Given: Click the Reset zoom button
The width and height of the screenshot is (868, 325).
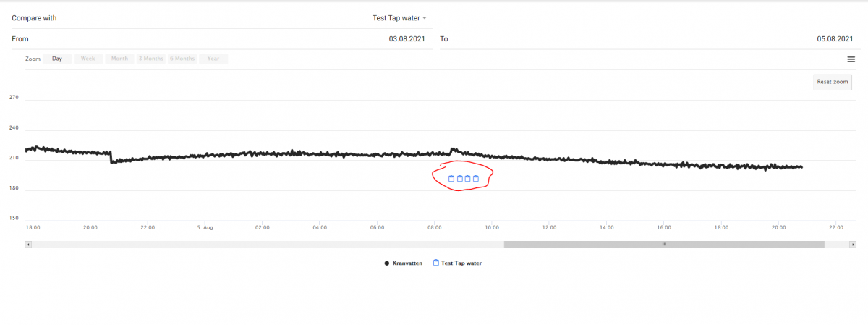Looking at the screenshot, I should [x=832, y=82].
